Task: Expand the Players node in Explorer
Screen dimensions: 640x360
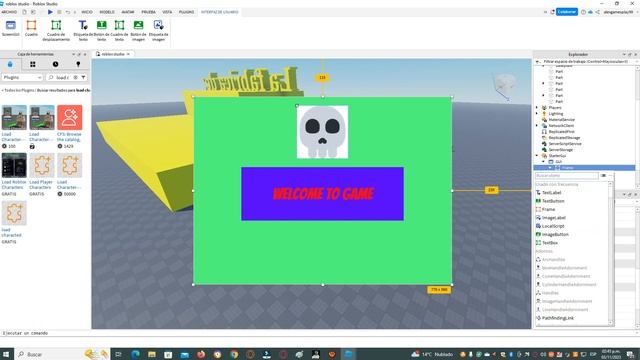Action: (537, 108)
